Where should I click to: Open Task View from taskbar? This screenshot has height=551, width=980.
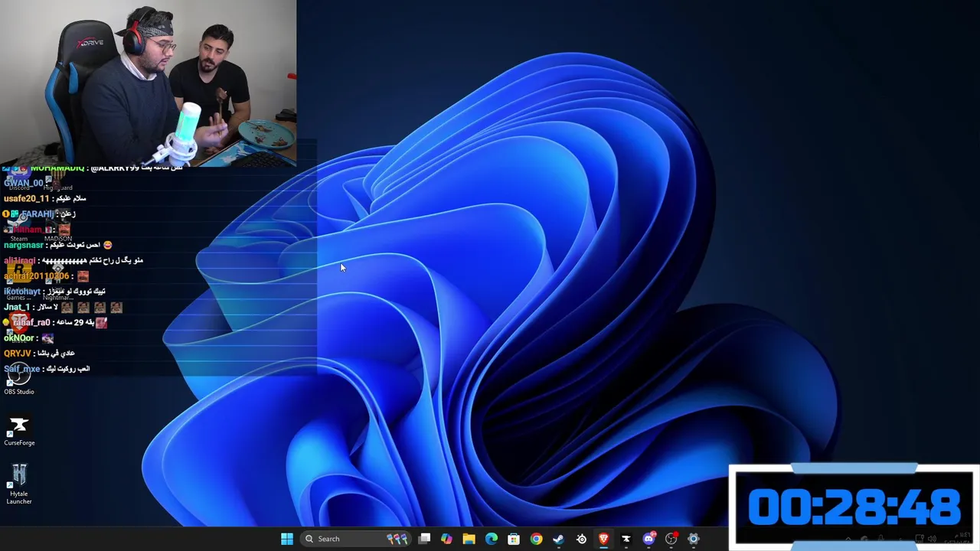(x=424, y=539)
